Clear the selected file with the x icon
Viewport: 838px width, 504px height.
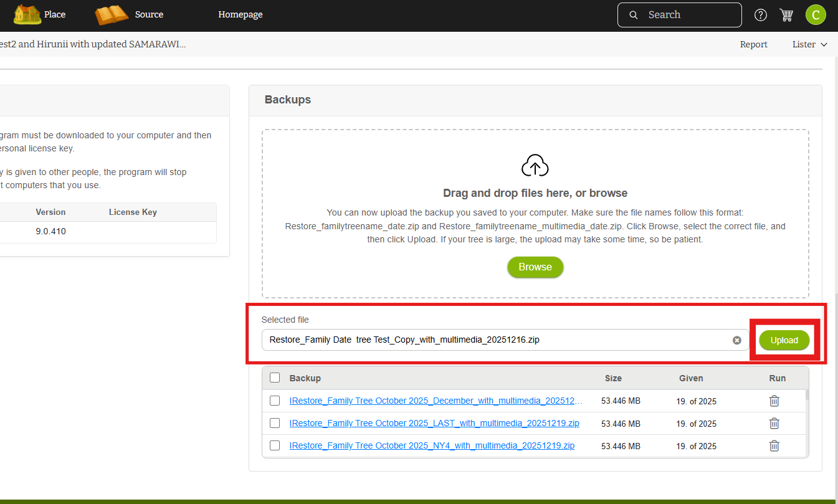click(x=736, y=340)
